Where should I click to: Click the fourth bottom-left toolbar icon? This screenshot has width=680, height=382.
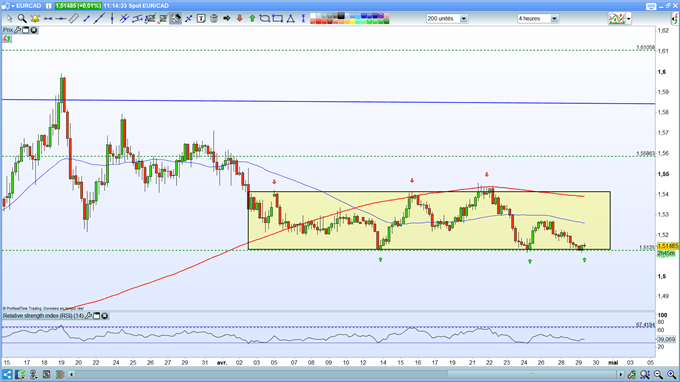[46, 374]
